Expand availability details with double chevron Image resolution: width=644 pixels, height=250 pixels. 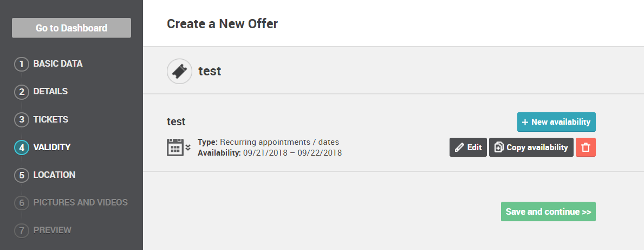click(188, 147)
